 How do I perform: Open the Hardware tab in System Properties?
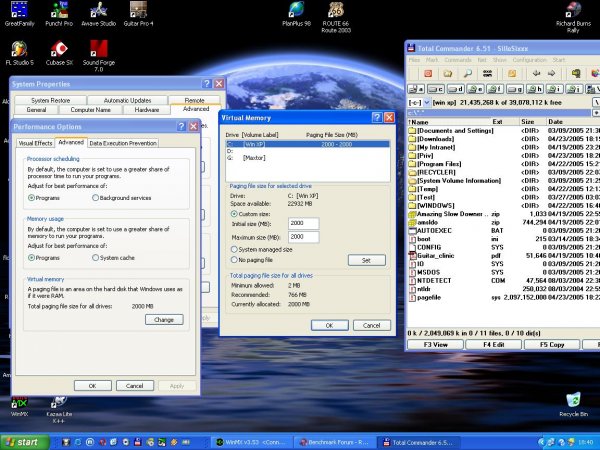tap(147, 110)
